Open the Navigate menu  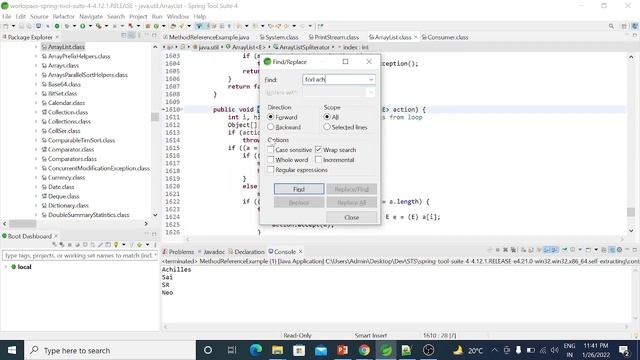click(x=91, y=16)
